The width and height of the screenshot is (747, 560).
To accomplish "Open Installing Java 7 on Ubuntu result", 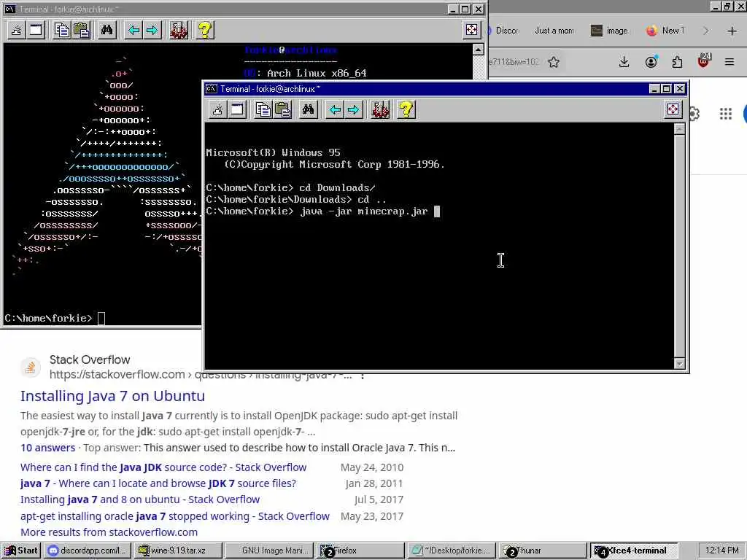I will [112, 396].
